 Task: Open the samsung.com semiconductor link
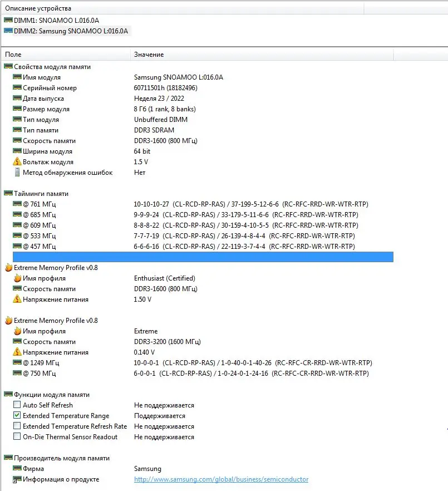point(221,479)
